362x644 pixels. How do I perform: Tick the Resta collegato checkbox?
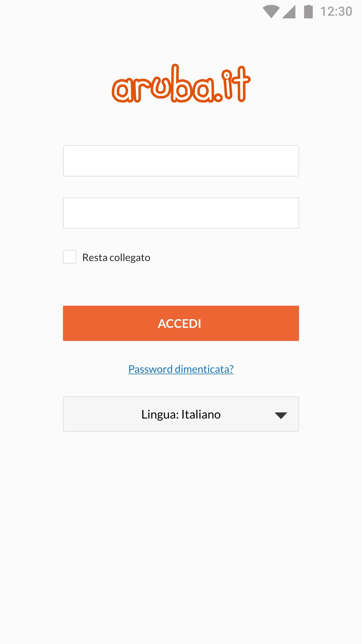(70, 257)
